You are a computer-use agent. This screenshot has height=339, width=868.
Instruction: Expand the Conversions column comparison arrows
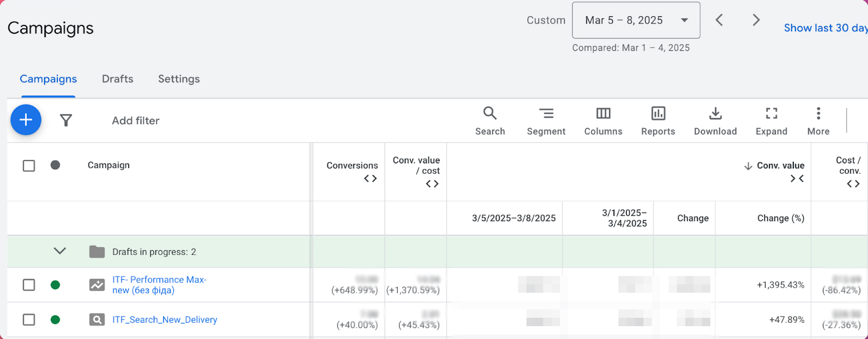(x=370, y=178)
